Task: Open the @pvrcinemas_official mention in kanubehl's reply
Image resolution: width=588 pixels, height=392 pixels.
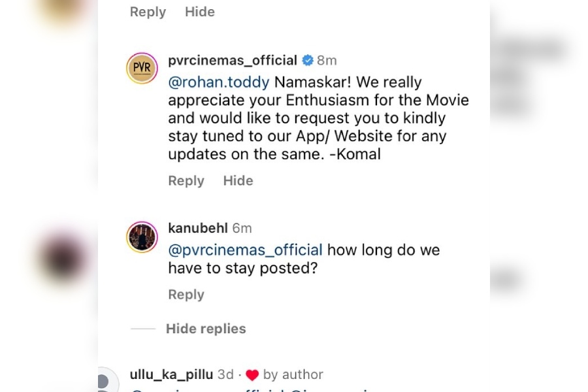Action: (245, 250)
